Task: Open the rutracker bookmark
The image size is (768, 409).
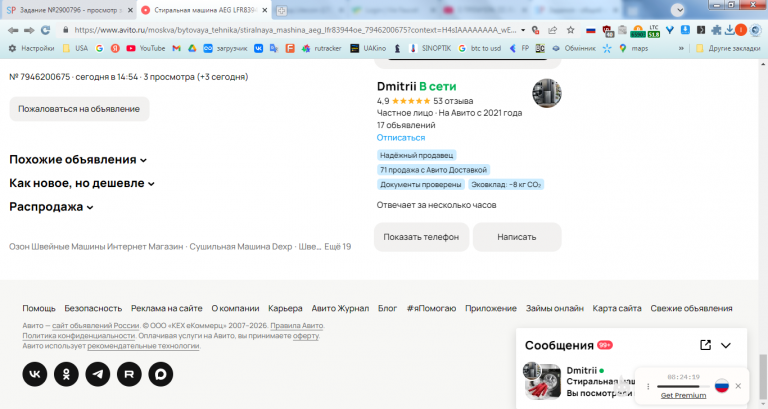Action: point(322,48)
